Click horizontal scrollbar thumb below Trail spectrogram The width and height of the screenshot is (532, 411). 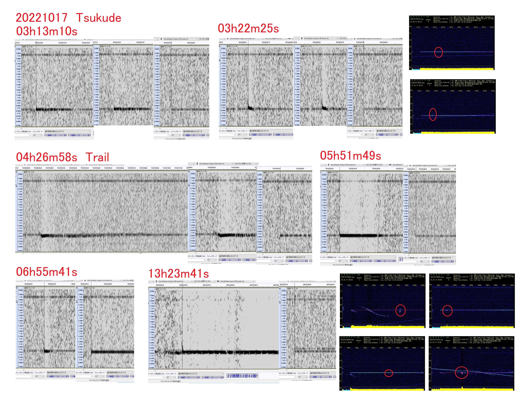(x=141, y=253)
